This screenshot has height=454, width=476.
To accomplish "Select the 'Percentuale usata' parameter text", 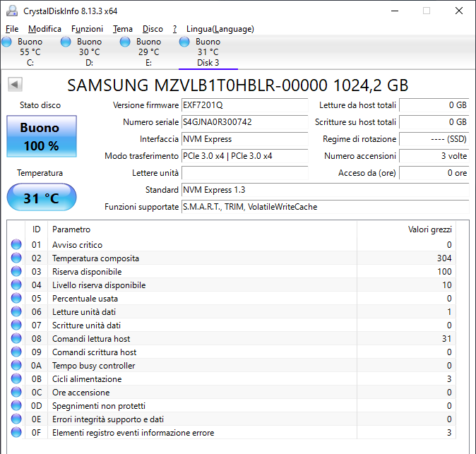I will coord(85,299).
